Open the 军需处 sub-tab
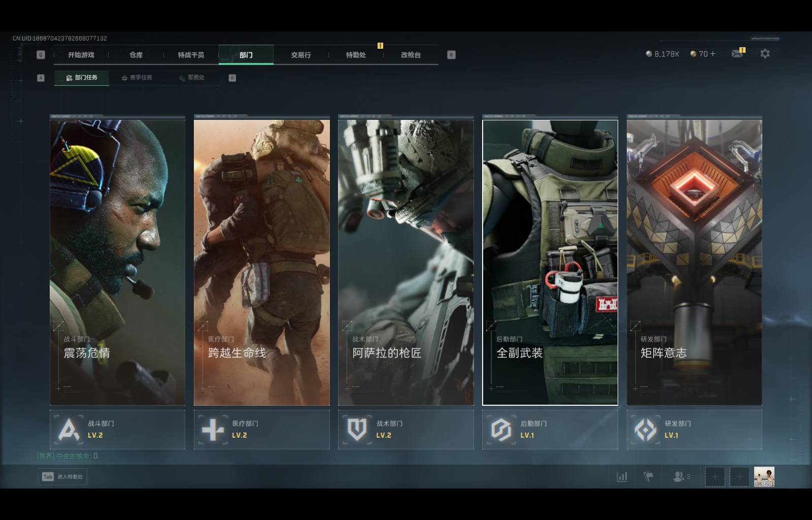Screen dimensions: 812x520 click(x=192, y=78)
